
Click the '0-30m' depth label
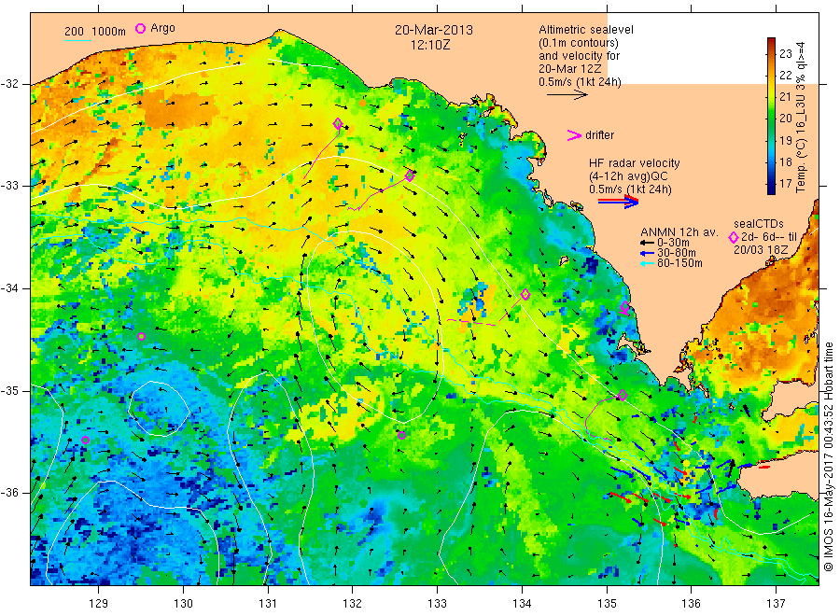click(x=673, y=243)
